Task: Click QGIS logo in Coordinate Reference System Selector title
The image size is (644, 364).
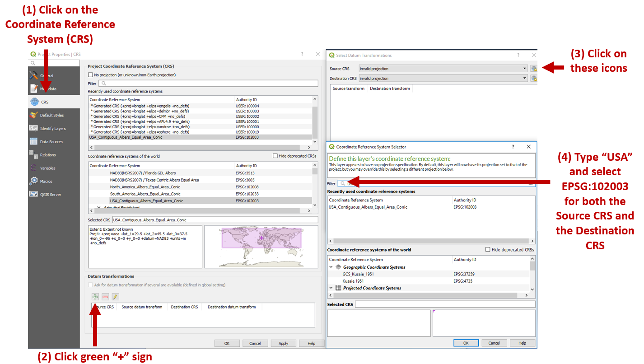Action: (x=332, y=147)
